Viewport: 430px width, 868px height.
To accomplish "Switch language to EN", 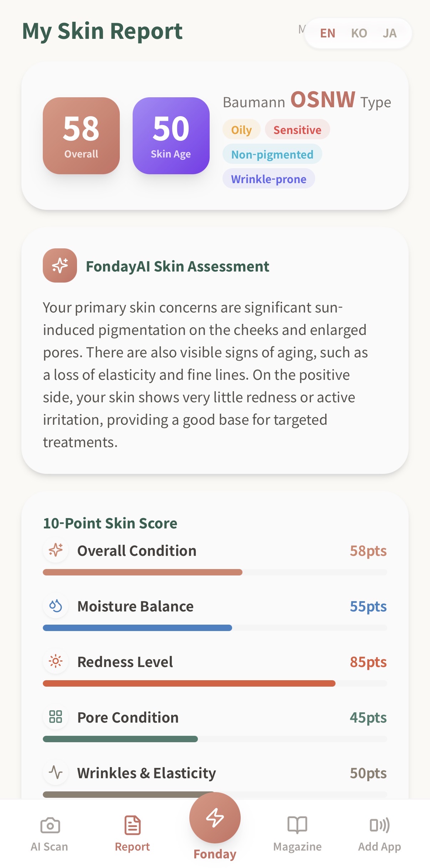I will click(x=328, y=33).
